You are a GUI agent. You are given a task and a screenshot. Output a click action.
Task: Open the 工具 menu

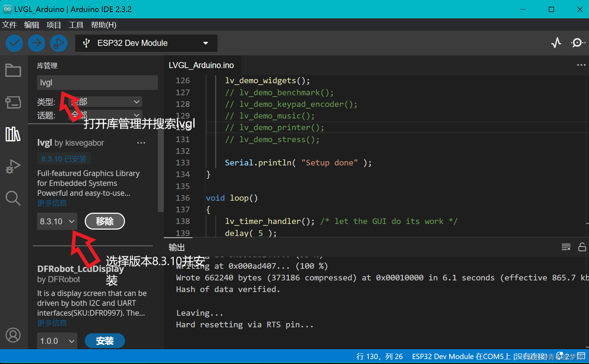tap(76, 25)
